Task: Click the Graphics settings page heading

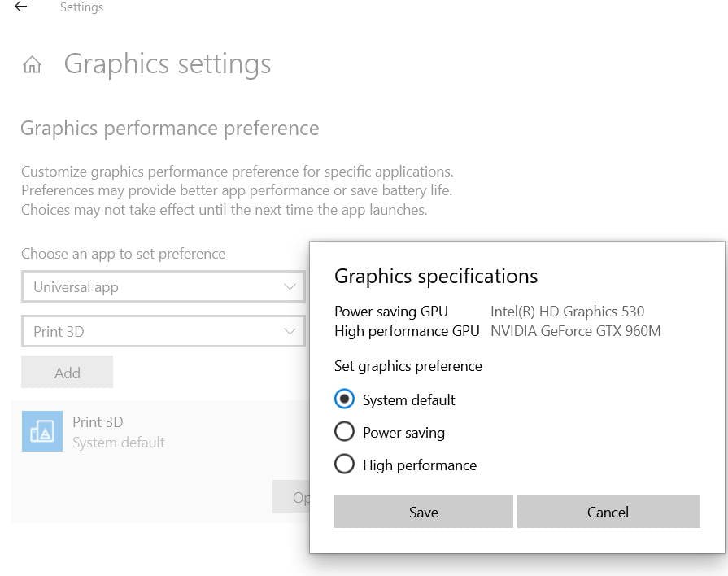Action: [168, 64]
